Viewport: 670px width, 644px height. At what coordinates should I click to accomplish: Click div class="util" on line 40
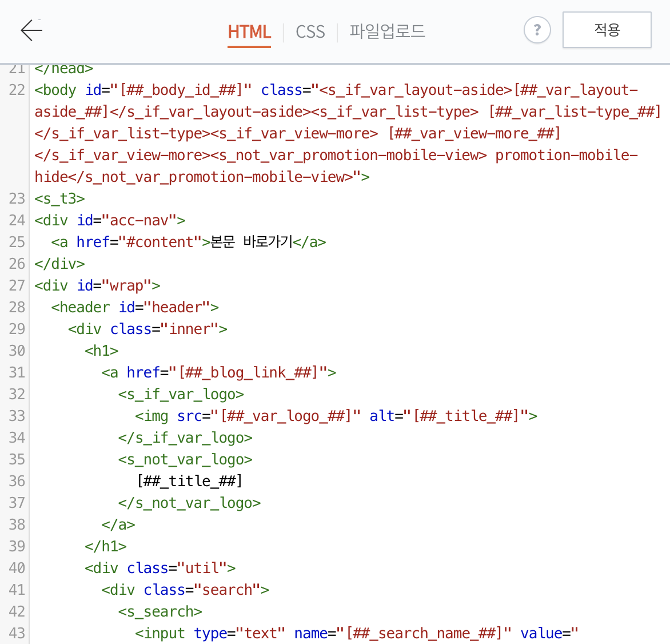(160, 569)
